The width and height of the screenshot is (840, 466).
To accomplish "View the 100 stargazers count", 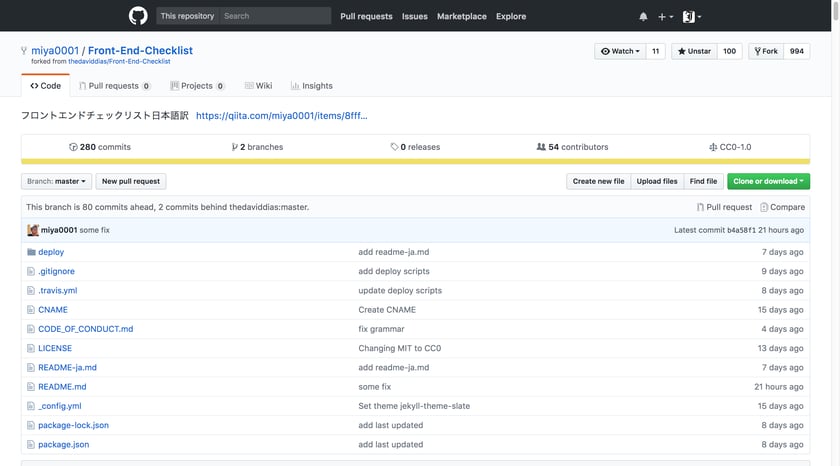I will (x=729, y=51).
